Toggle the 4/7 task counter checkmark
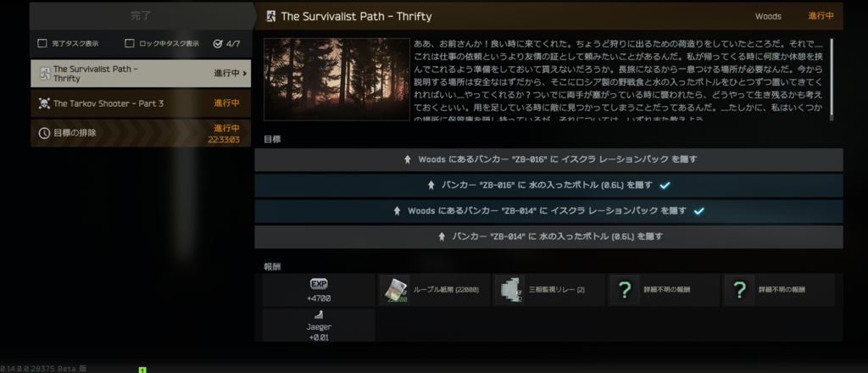The height and width of the screenshot is (373, 868). [x=218, y=44]
